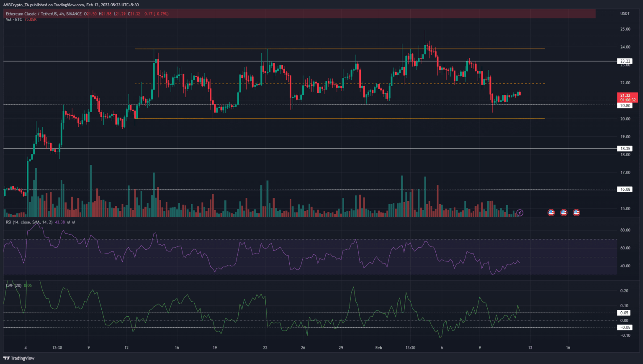
Task: Click the red current price label 21.32
Action: (625, 95)
